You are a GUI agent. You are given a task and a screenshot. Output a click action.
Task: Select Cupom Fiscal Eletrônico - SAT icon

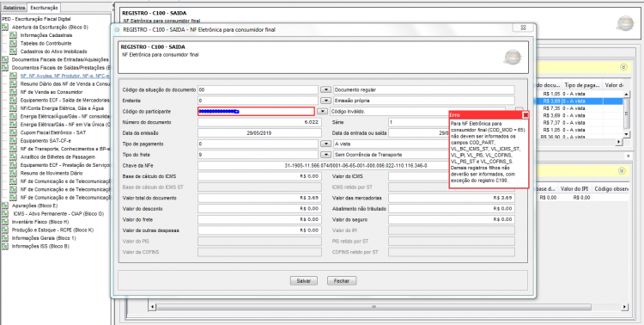tap(13, 133)
